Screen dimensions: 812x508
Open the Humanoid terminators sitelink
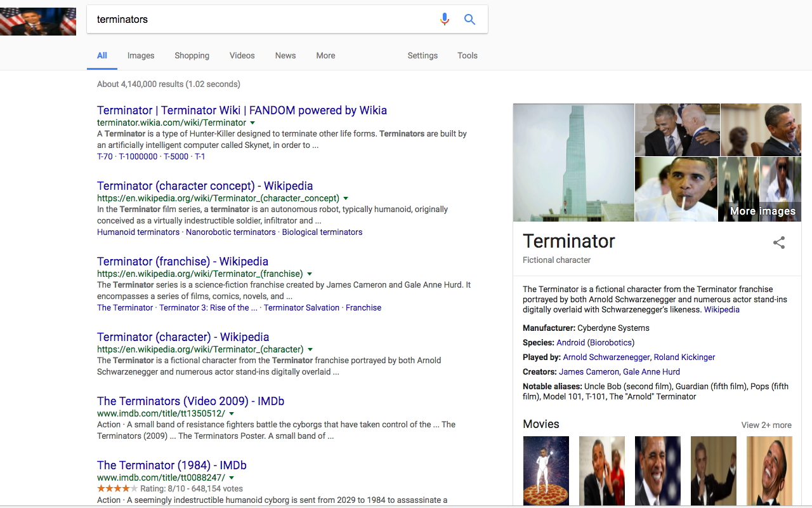pyautogui.click(x=138, y=232)
